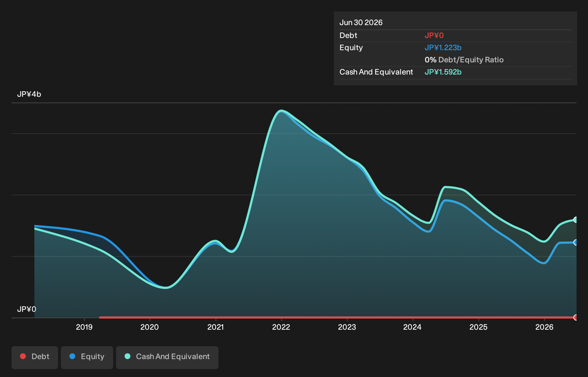
Task: Click the JP¥0 y-axis label
Action: [26, 309]
